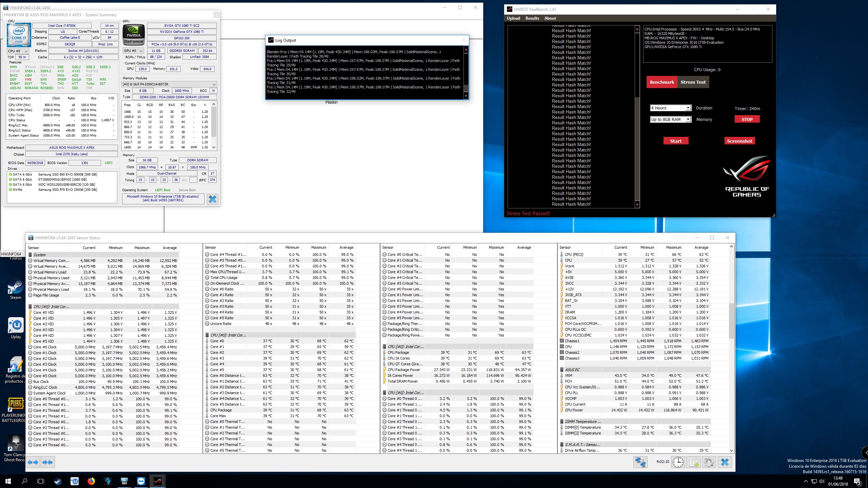Screen dimensions: 868x488
Task: Click the RealBench results list scrollbar
Action: coord(637,117)
